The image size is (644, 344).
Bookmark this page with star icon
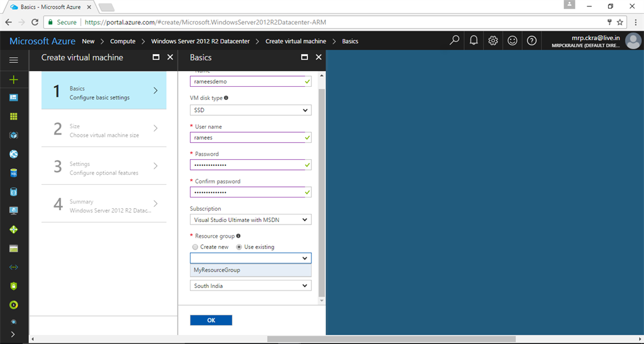[x=619, y=22]
